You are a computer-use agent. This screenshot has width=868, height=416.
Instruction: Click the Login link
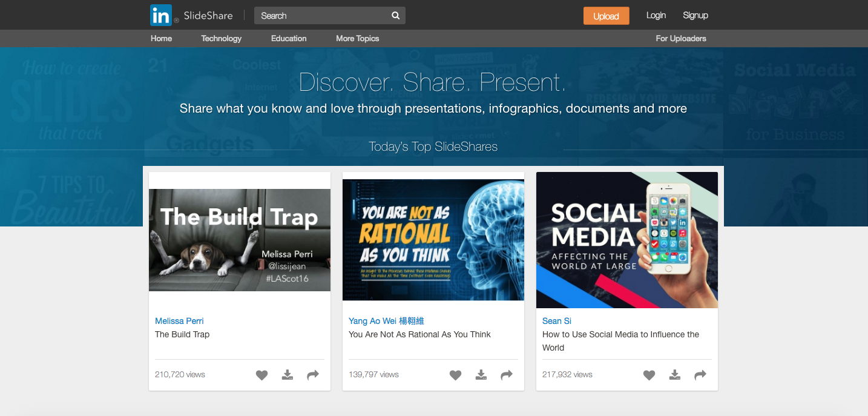656,16
